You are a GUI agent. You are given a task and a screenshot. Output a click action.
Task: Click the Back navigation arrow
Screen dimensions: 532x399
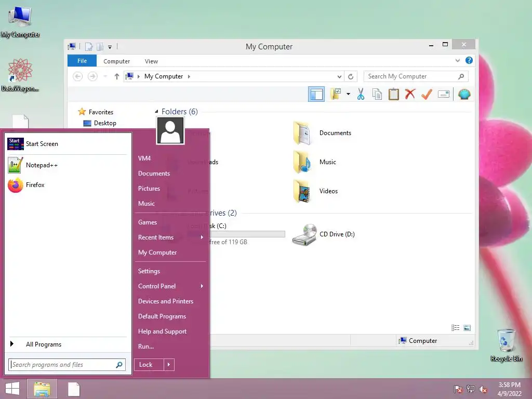pos(78,76)
